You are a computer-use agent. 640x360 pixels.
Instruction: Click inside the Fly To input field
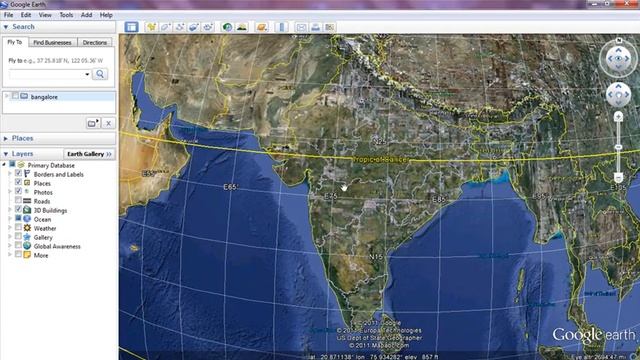46,74
